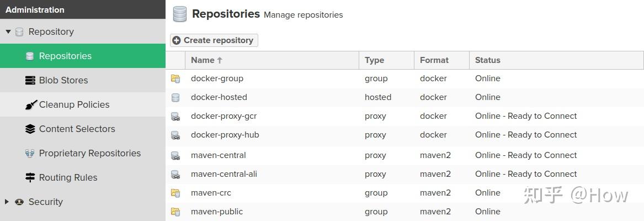The image size is (644, 221).
Task: Sort the table by Format column
Action: (x=434, y=60)
